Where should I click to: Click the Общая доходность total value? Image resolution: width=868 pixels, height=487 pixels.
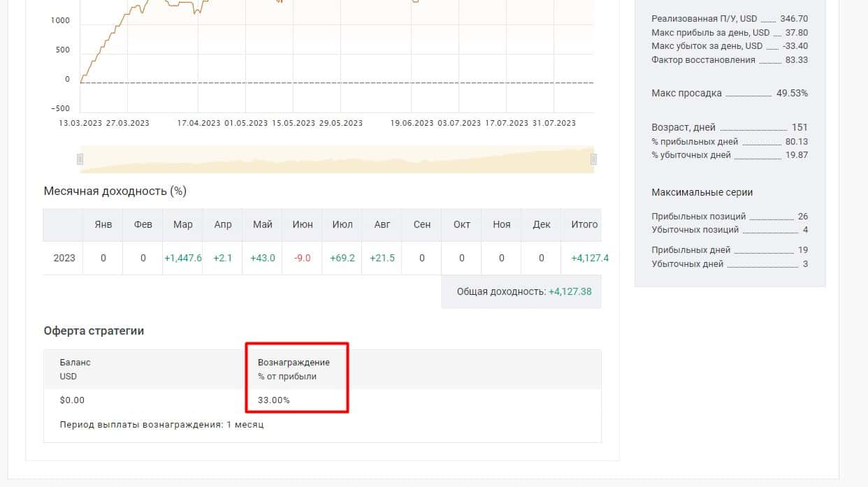click(x=570, y=291)
